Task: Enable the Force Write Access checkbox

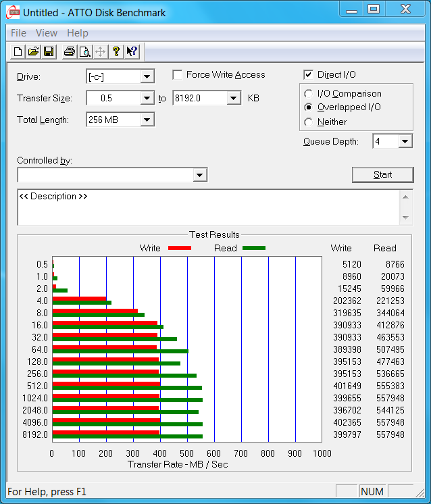Action: pyautogui.click(x=178, y=75)
